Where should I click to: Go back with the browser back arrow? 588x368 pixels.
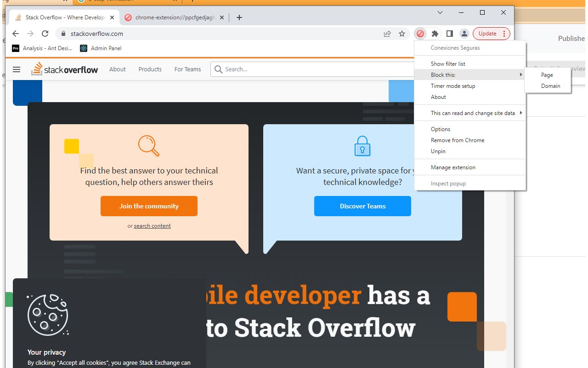coord(16,34)
